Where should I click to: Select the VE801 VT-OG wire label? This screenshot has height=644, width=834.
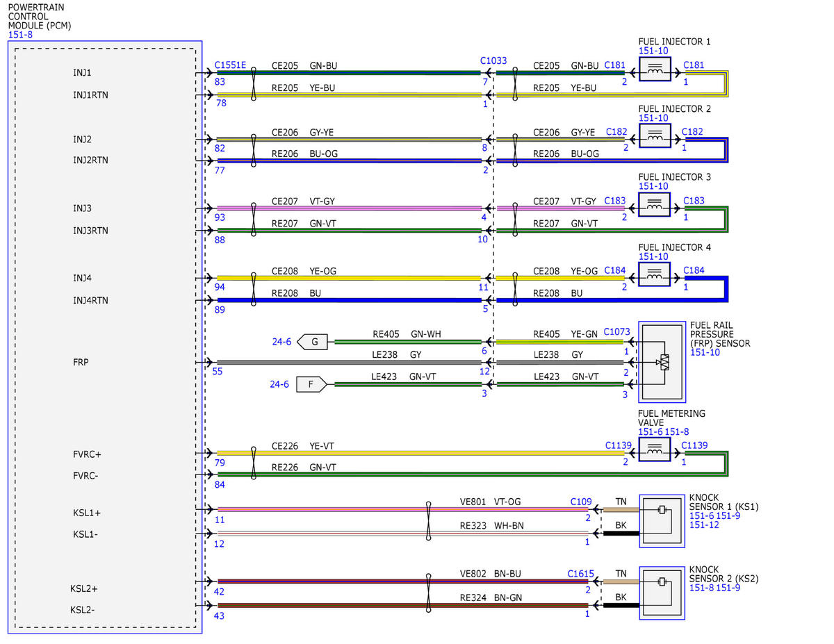[490, 501]
